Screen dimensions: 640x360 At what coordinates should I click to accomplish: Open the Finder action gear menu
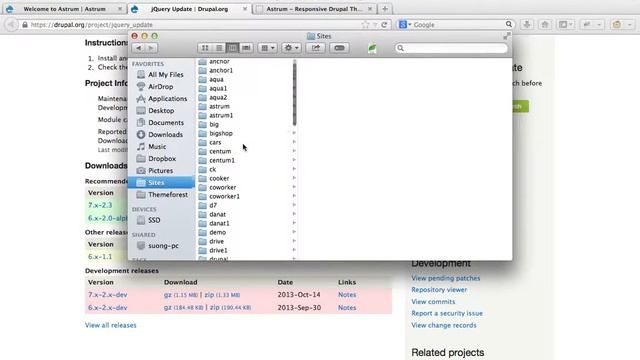(x=291, y=48)
